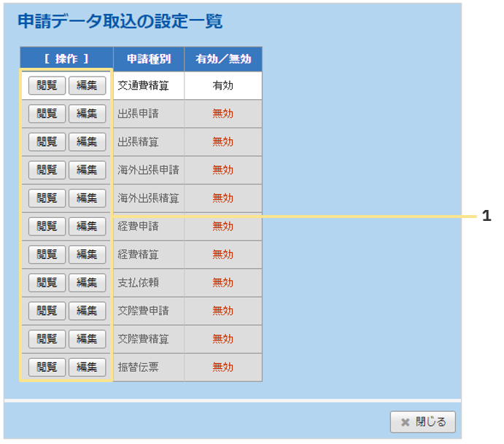
Task: Click the 申請種別 column header
Action: click(x=149, y=59)
